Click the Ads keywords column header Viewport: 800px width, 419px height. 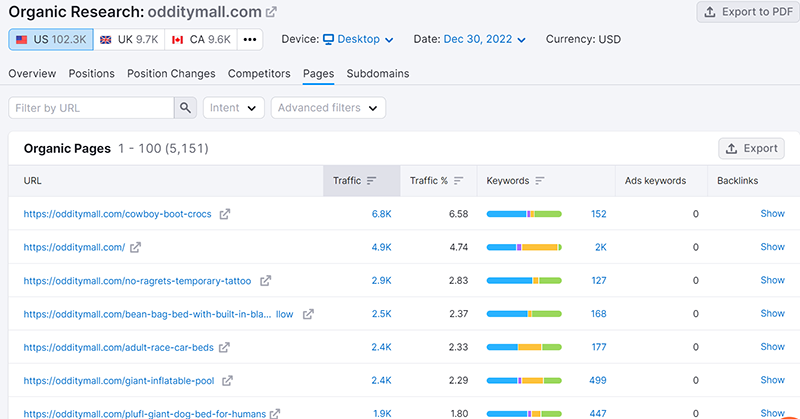click(655, 181)
